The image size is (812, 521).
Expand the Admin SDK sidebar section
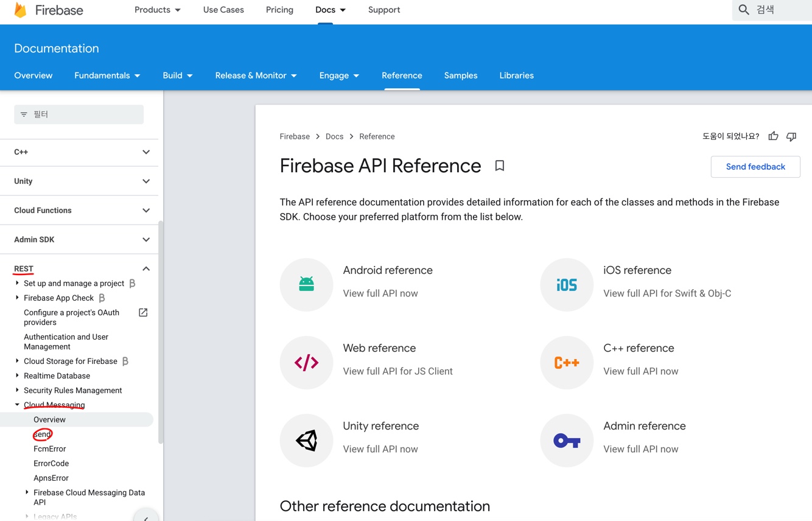(x=146, y=240)
